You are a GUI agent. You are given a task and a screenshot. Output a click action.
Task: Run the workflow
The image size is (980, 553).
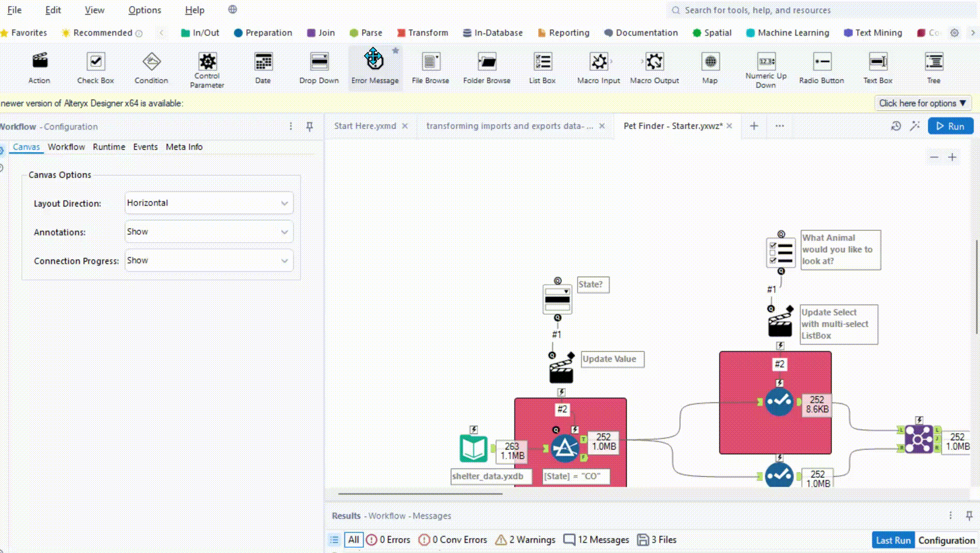click(951, 126)
